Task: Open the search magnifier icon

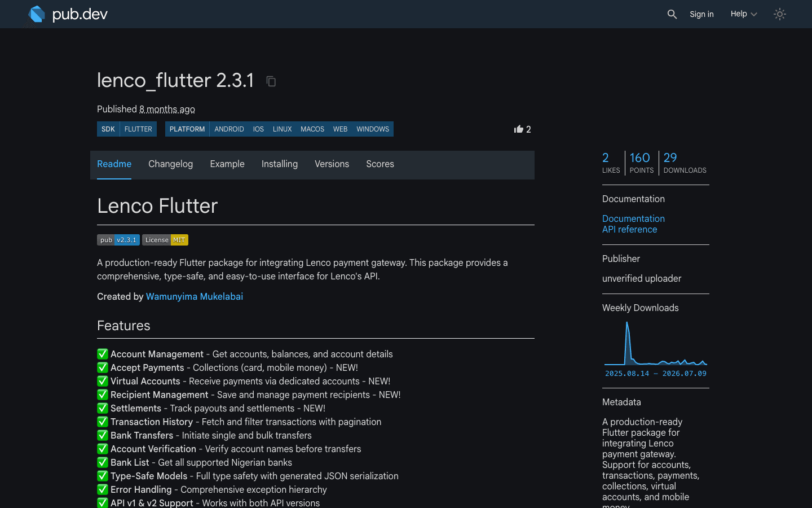Action: coord(672,14)
